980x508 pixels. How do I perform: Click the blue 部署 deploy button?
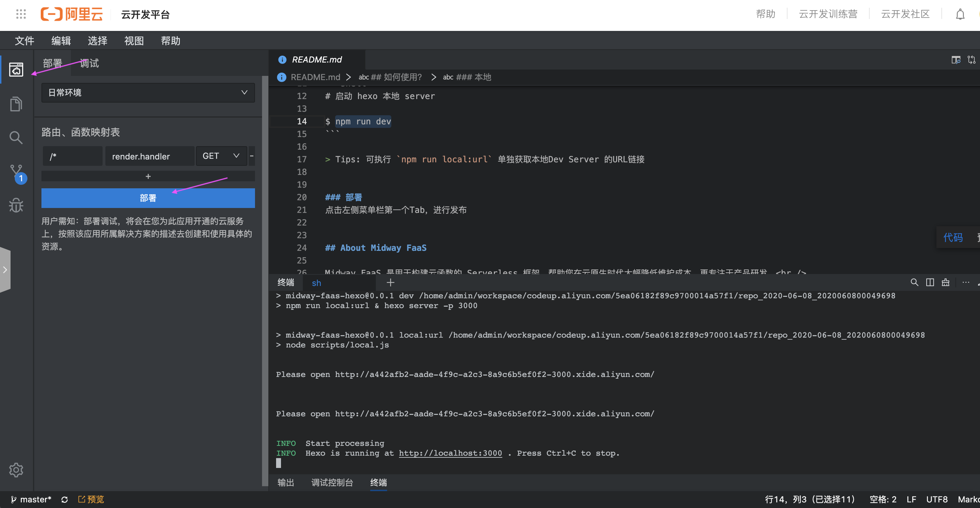148,198
